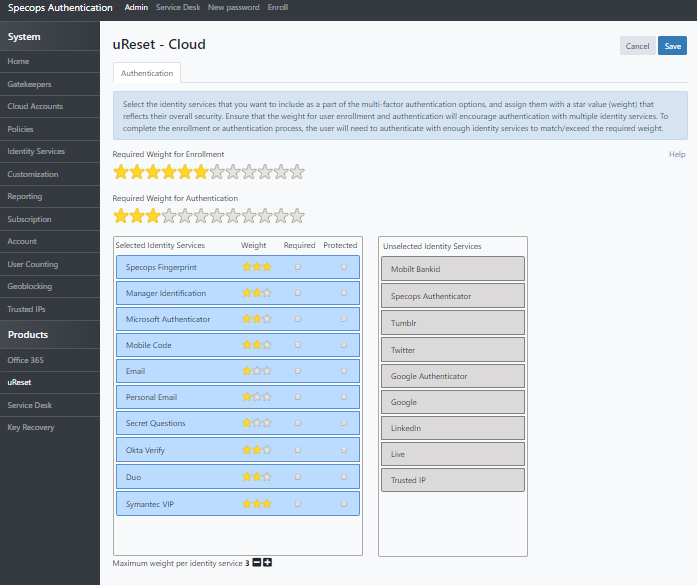This screenshot has width=697, height=585.
Task: Select unselected Twitter service
Action: coord(453,350)
